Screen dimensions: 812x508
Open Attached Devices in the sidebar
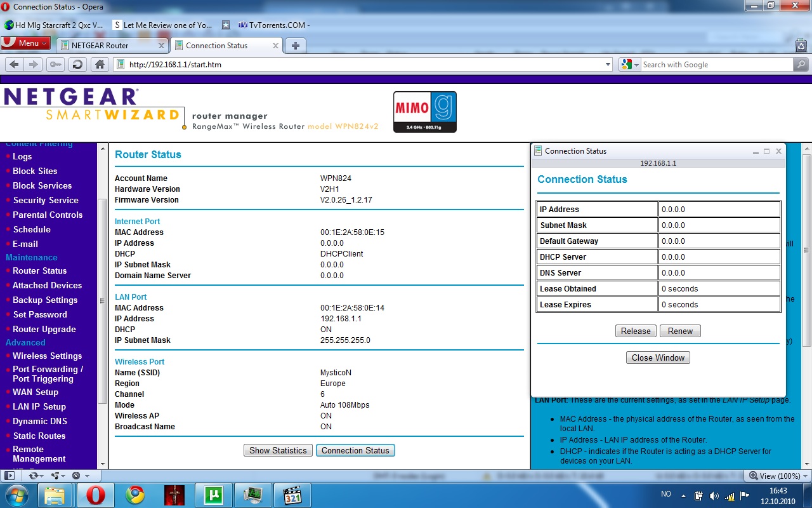pos(47,285)
